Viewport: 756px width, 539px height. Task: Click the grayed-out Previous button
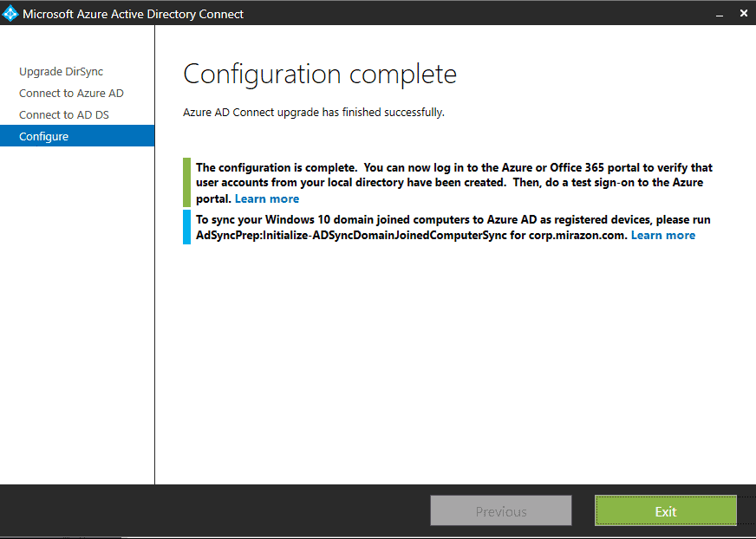(x=501, y=511)
